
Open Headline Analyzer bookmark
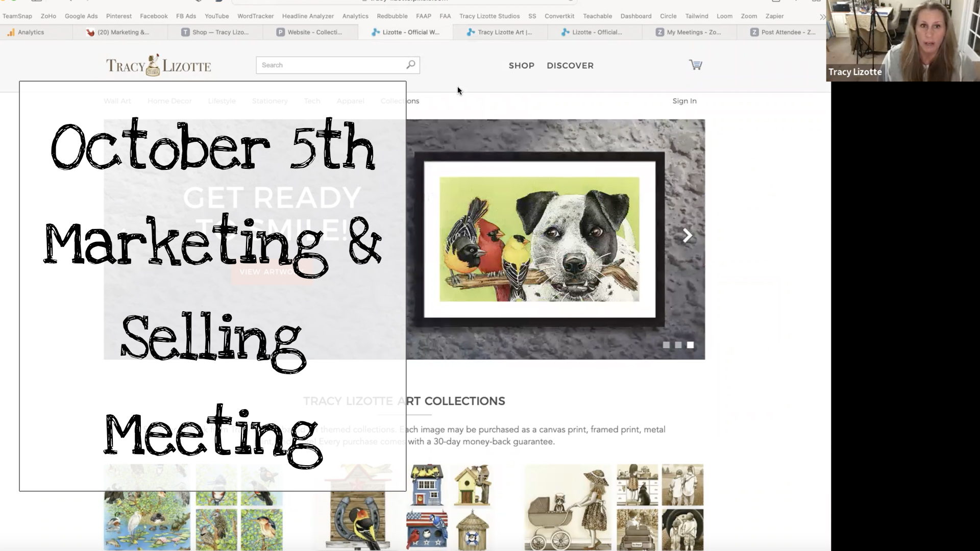click(308, 16)
